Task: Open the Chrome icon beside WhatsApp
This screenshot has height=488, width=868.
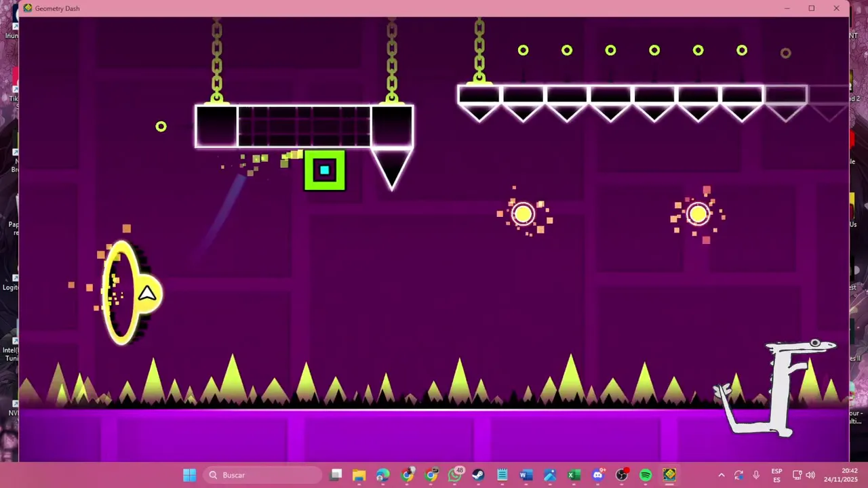Action: pos(431,475)
